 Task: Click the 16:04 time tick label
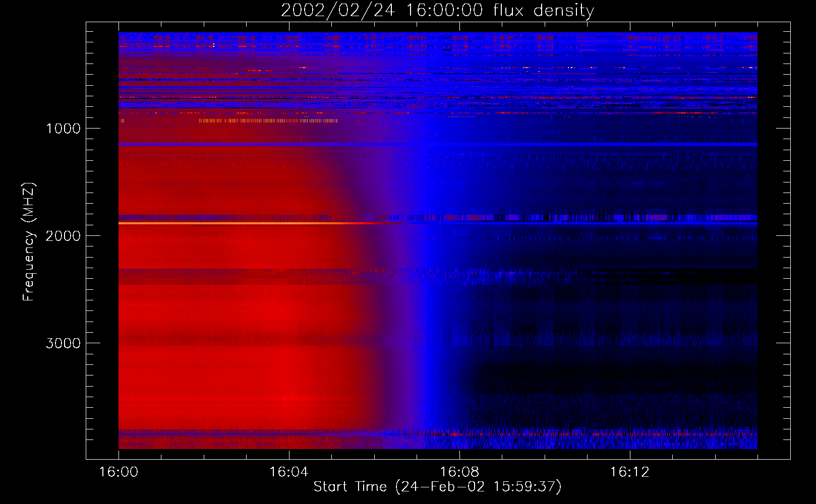(289, 472)
